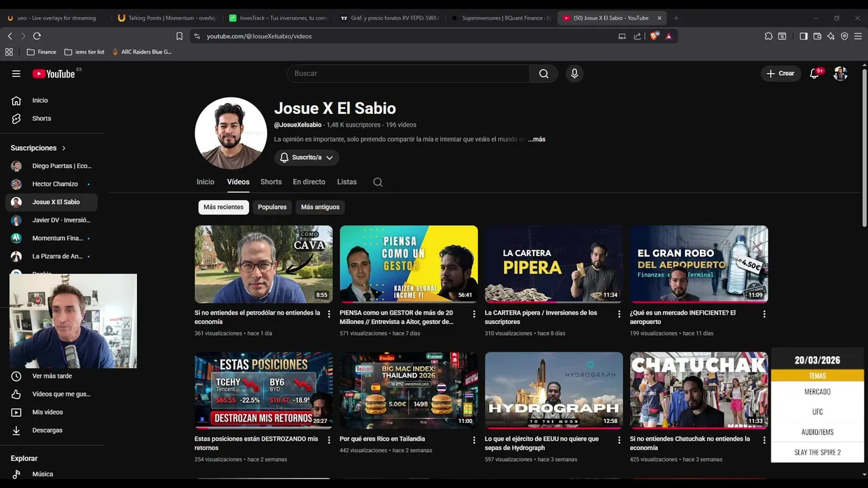Open options for PIENSA como un GESTOR video
Image resolution: width=868 pixels, height=488 pixels.
pyautogui.click(x=474, y=314)
